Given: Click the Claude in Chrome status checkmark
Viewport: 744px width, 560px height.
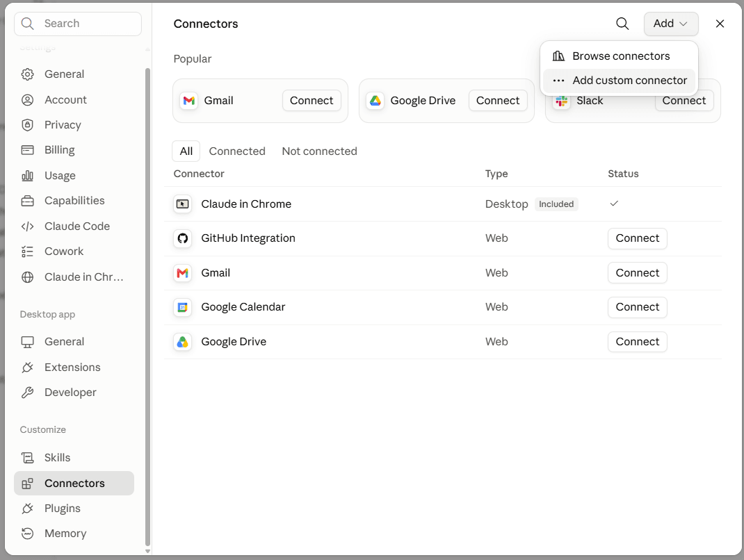Looking at the screenshot, I should click(614, 204).
